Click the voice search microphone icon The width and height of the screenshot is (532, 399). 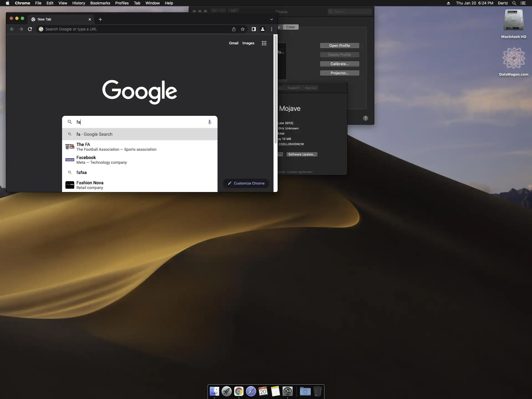[x=209, y=122]
